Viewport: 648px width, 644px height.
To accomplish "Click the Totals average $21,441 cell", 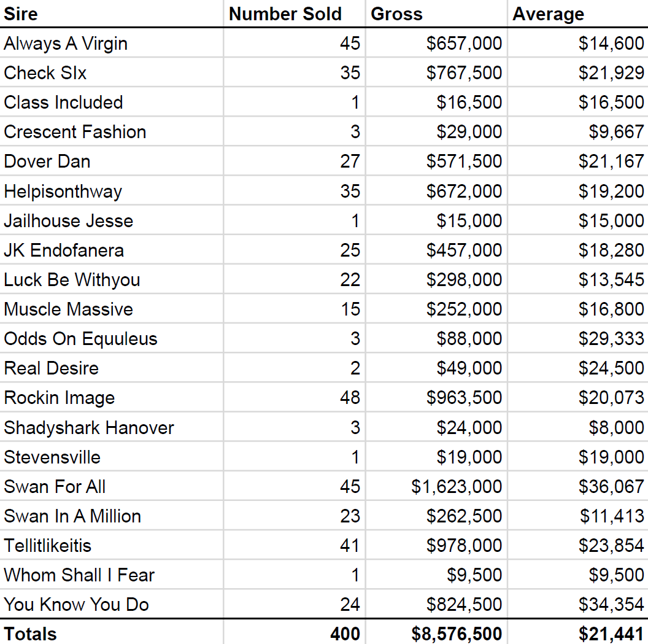I will (578, 632).
